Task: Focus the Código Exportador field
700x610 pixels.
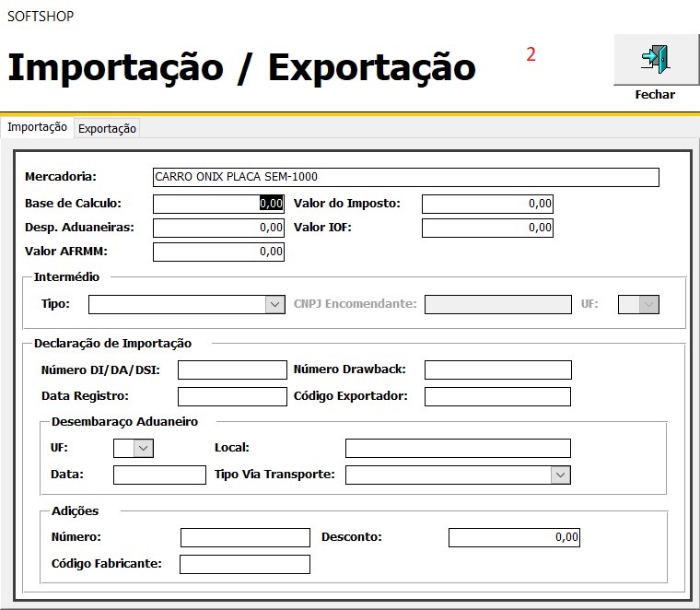Action: coord(497,397)
